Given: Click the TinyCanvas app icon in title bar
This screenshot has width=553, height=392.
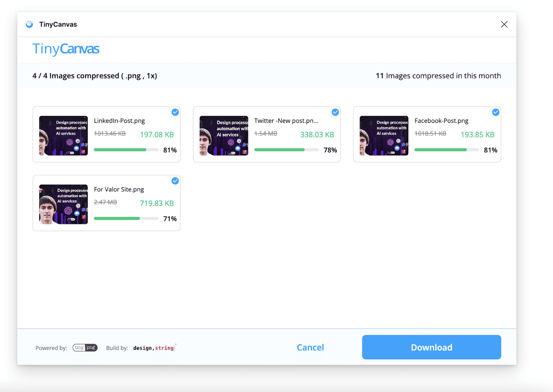Looking at the screenshot, I should pyautogui.click(x=29, y=24).
